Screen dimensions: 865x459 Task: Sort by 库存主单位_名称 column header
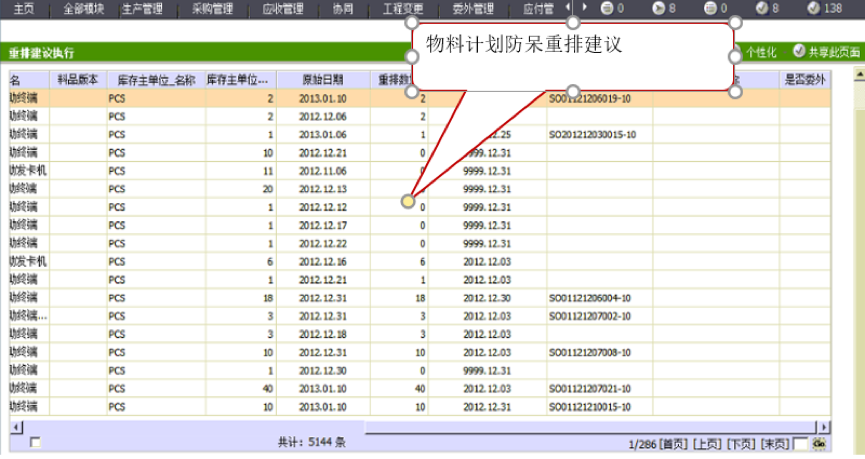(x=156, y=80)
